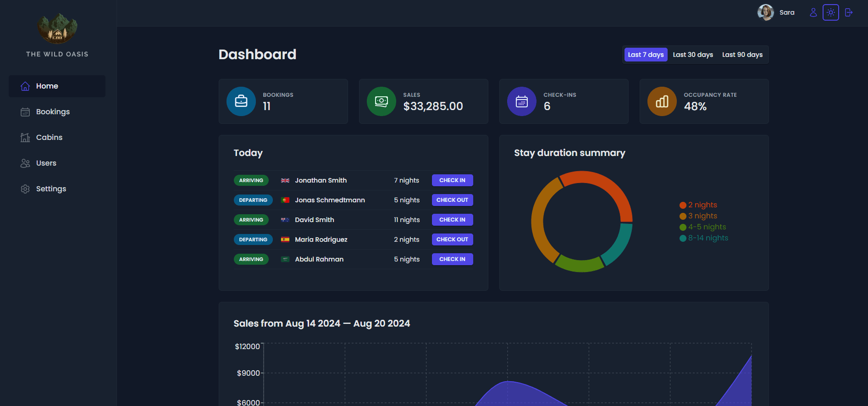
Task: Click the logout icon in header
Action: [x=849, y=12]
